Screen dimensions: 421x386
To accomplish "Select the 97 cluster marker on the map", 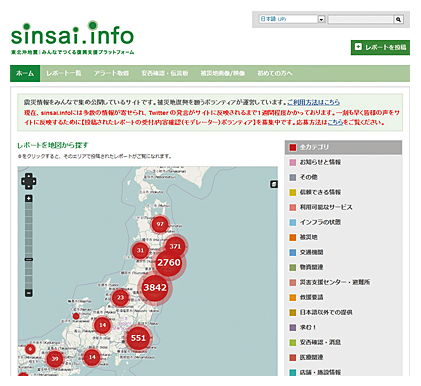I will (x=160, y=224).
